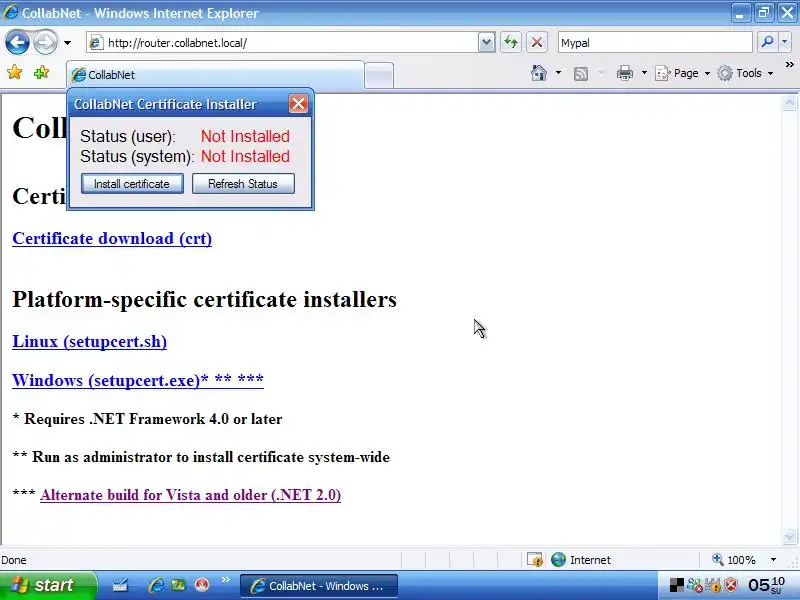This screenshot has width=800, height=600.
Task: Open the Home button dropdown arrow
Action: click(x=558, y=73)
